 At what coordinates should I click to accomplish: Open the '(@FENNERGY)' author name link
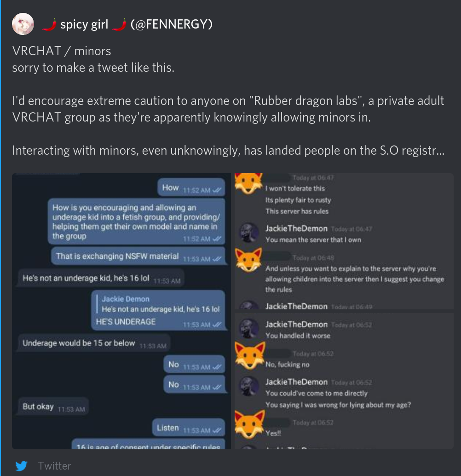tap(172, 24)
